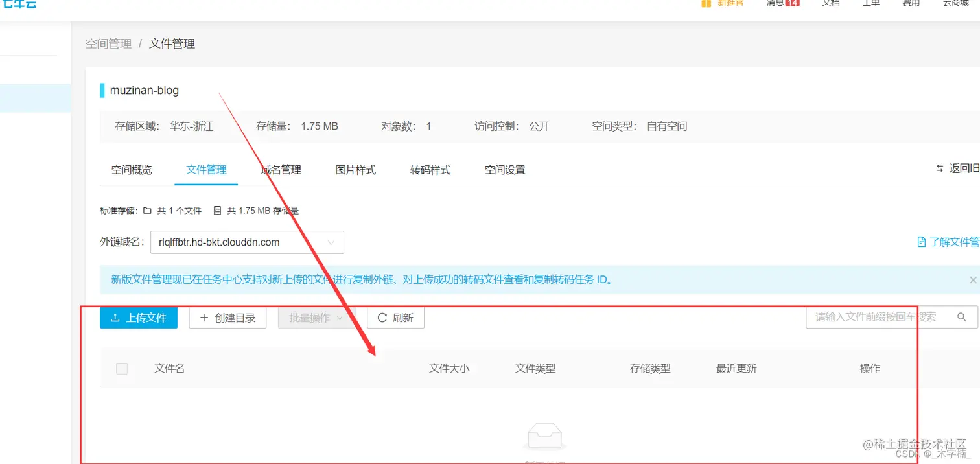980x464 pixels.
Task: Click the 最近更新 column header
Action: click(x=736, y=368)
